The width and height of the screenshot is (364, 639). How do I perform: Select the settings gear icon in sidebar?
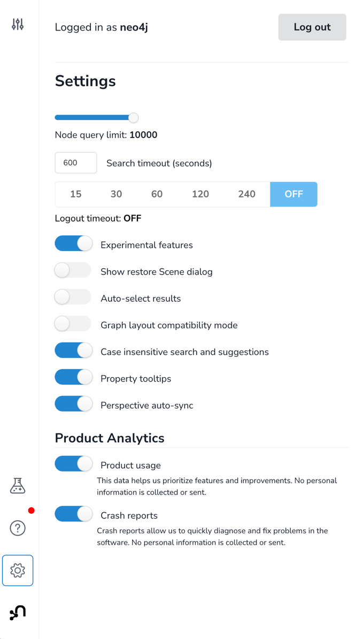pos(18,570)
